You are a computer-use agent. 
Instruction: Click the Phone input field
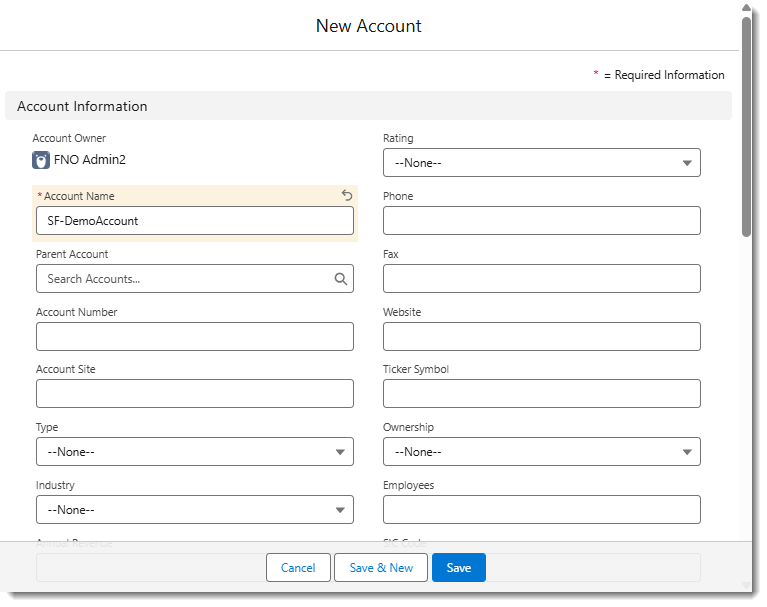click(x=541, y=221)
